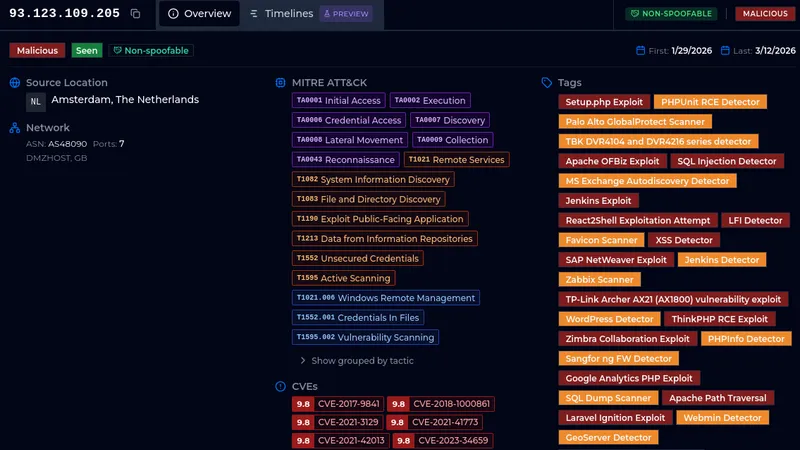800x450 pixels.
Task: Click the PHPUnit RCE Detector tag
Action: tap(710, 102)
